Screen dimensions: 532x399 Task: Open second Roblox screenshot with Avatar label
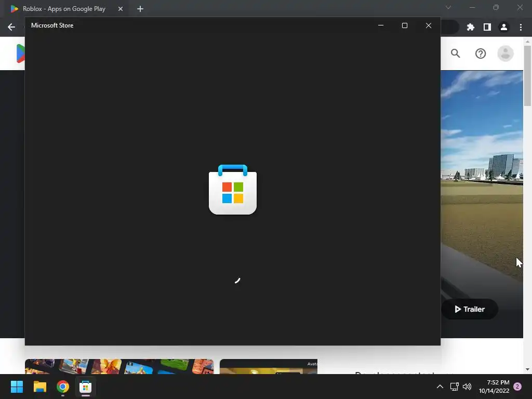pyautogui.click(x=269, y=366)
